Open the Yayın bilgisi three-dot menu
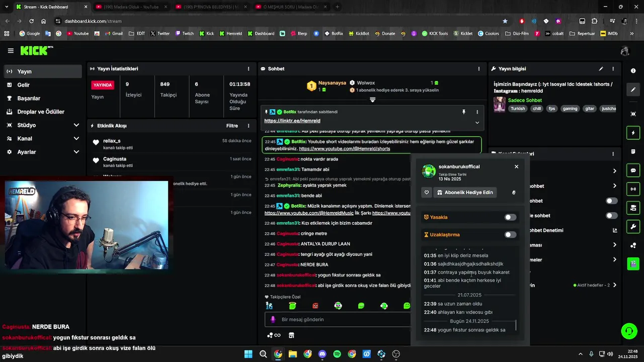Screen dimensions: 644x362 pos(613,69)
